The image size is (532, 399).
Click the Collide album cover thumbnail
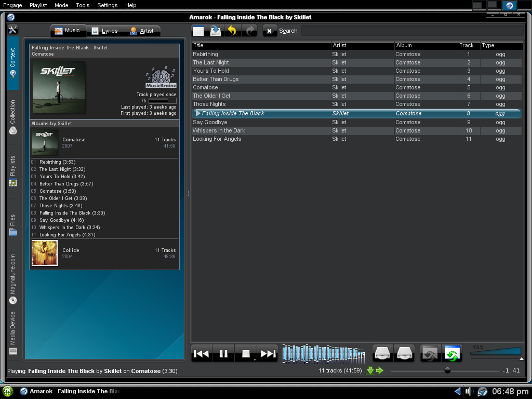click(x=45, y=253)
